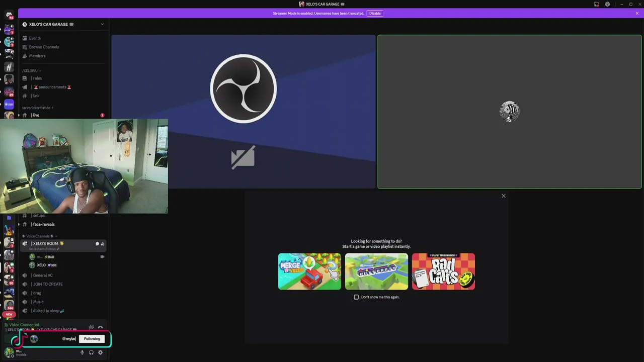Collapse the /XELORIU category

coord(31,71)
